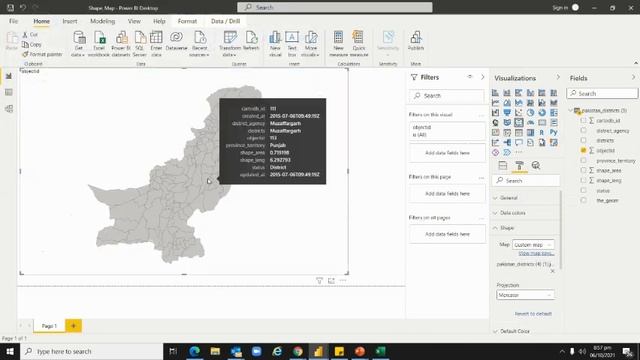Open the Map 'Custom map' dropdown

[533, 244]
